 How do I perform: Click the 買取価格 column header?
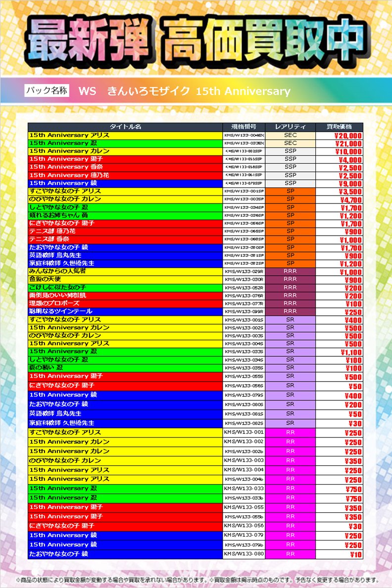[x=339, y=127]
